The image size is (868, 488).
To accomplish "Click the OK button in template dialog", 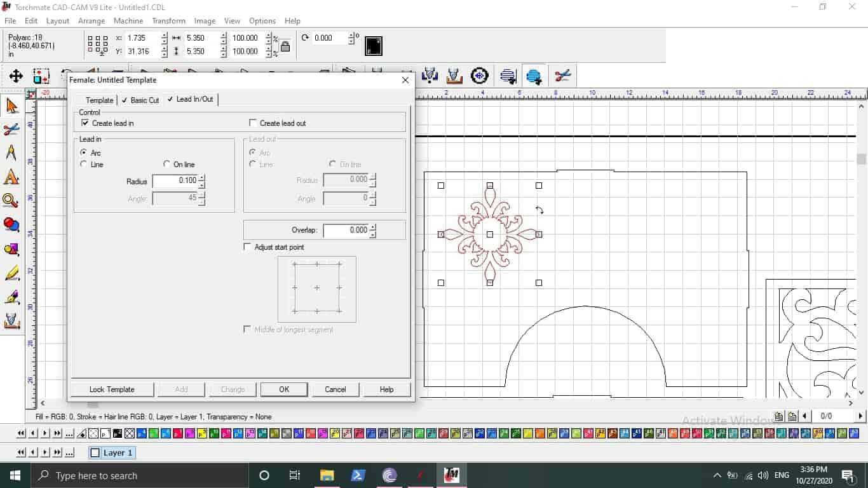I will click(284, 390).
